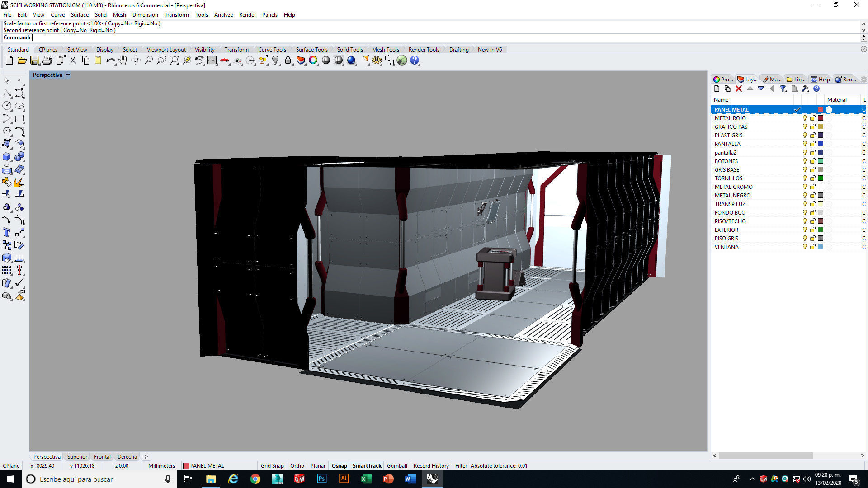The width and height of the screenshot is (868, 488).
Task: Open the Analyze menu
Action: click(223, 15)
